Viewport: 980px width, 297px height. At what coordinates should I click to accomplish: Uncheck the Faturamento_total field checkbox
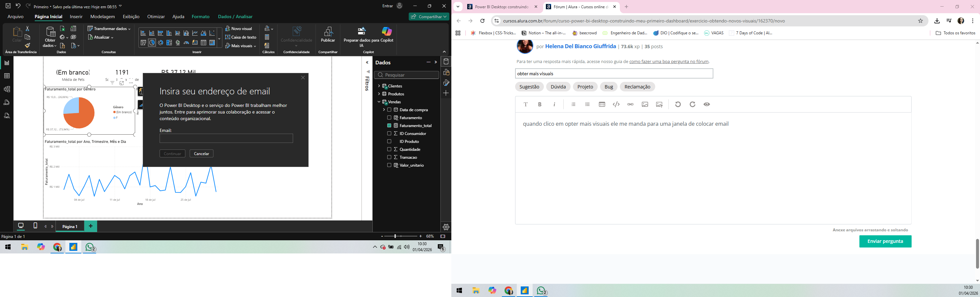[x=389, y=126]
